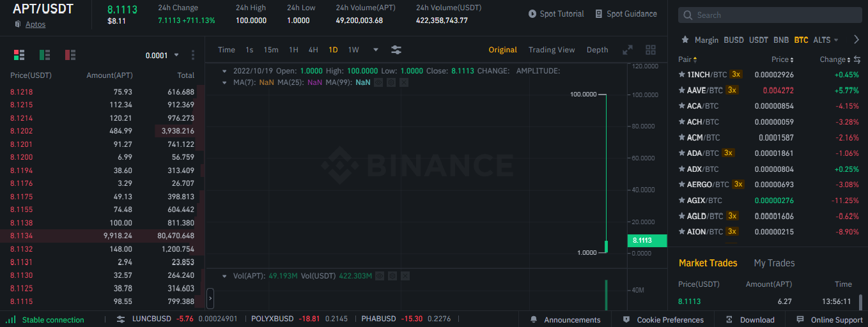
Task: Switch to Depth chart tab
Action: point(598,50)
